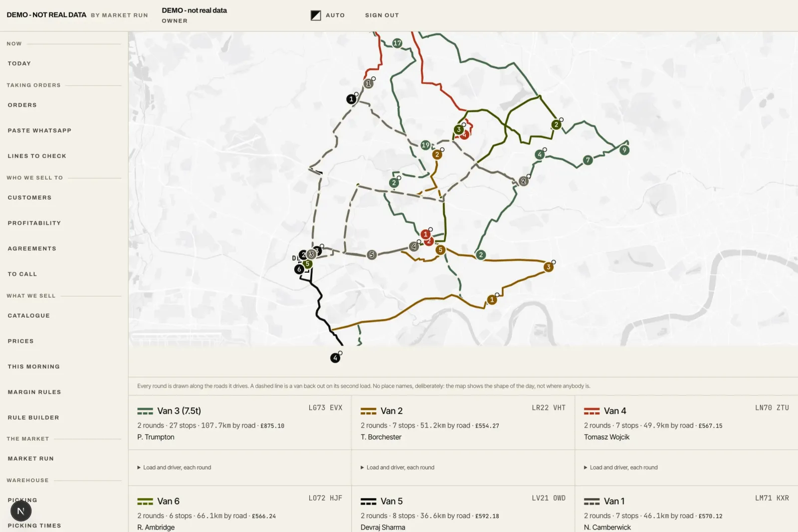Click black stop marker 6 on map
798x532 pixels.
[x=299, y=269]
